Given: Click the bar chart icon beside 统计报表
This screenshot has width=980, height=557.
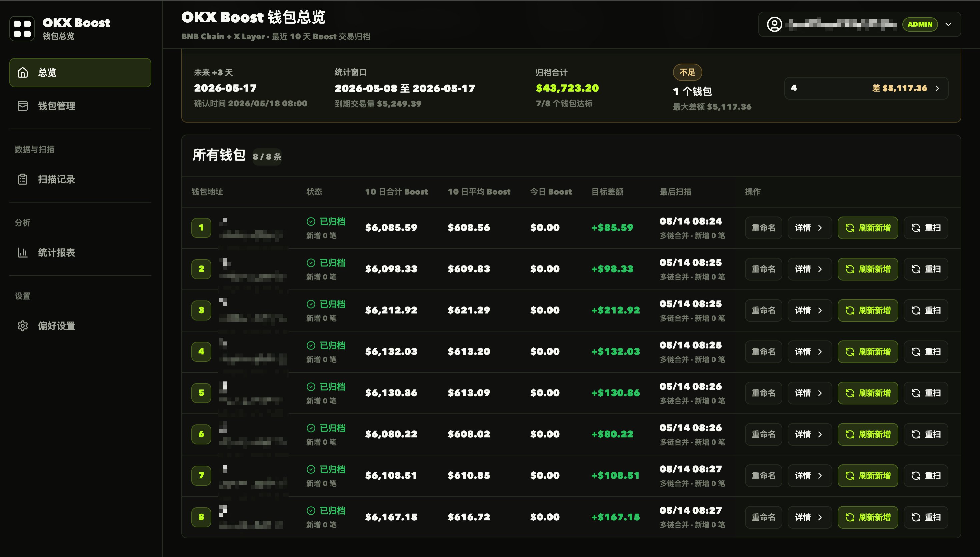Looking at the screenshot, I should coord(23,253).
